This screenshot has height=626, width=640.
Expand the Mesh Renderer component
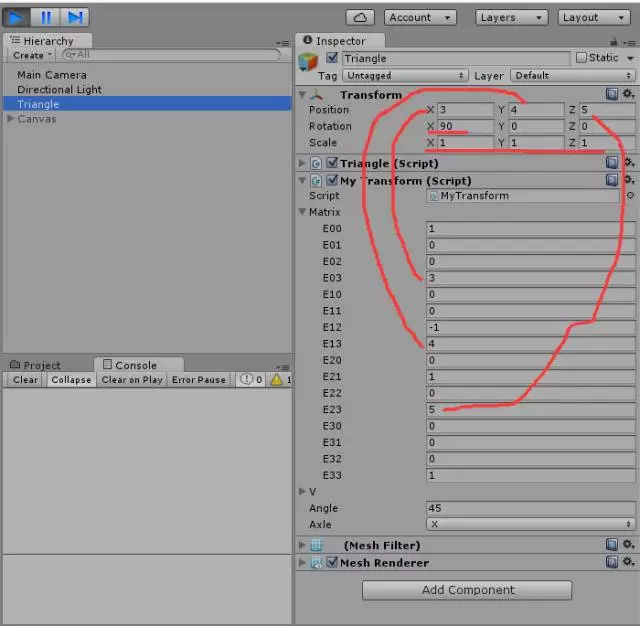[302, 563]
